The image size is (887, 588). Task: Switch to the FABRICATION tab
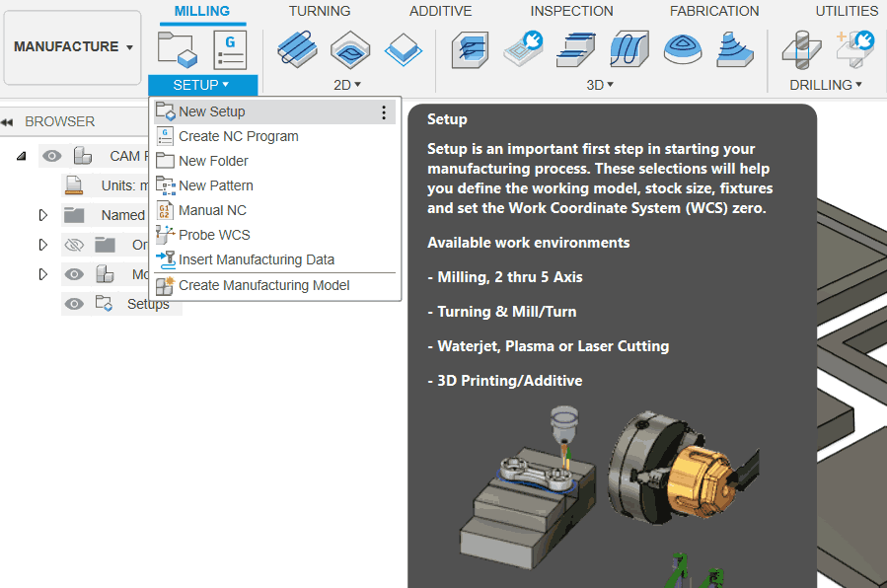[x=714, y=11]
